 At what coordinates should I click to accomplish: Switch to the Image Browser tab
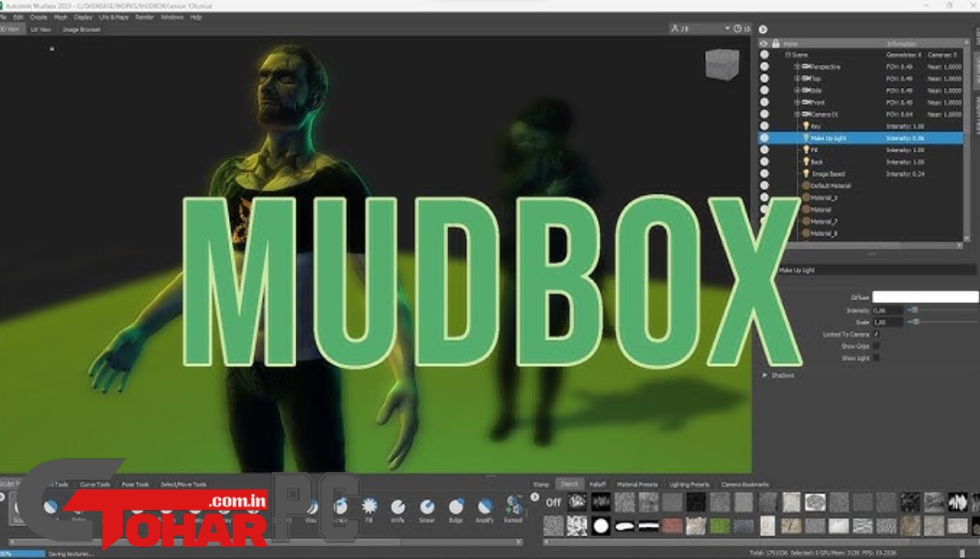[x=81, y=29]
